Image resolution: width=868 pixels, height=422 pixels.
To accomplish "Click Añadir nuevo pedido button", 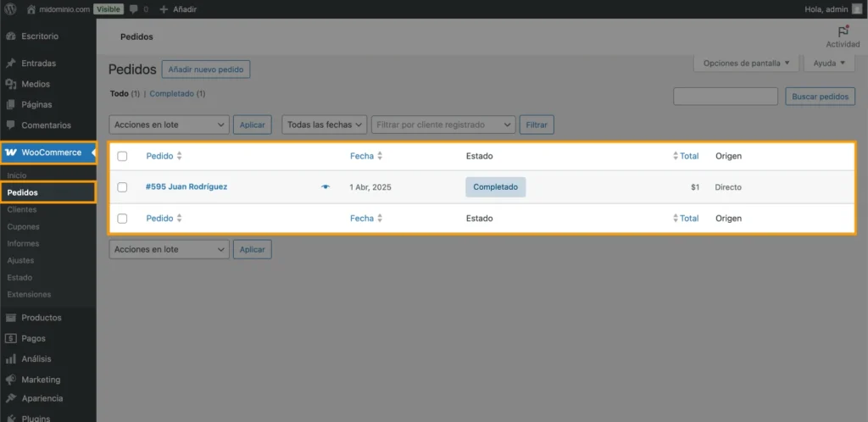I will pyautogui.click(x=206, y=70).
